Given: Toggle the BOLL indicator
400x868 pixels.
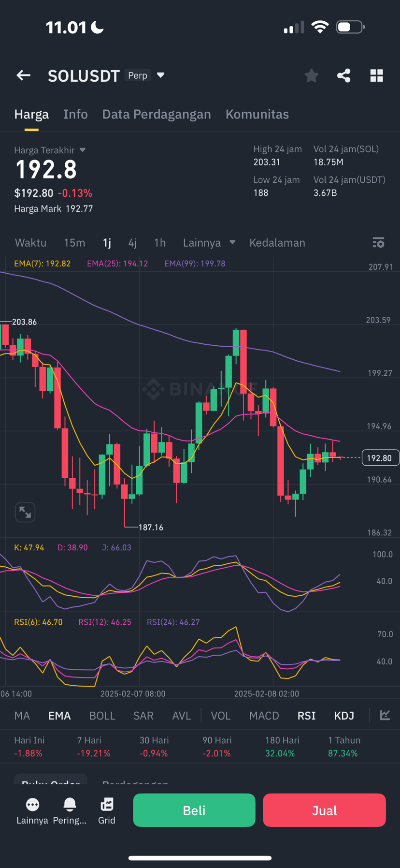Looking at the screenshot, I should 102,716.
